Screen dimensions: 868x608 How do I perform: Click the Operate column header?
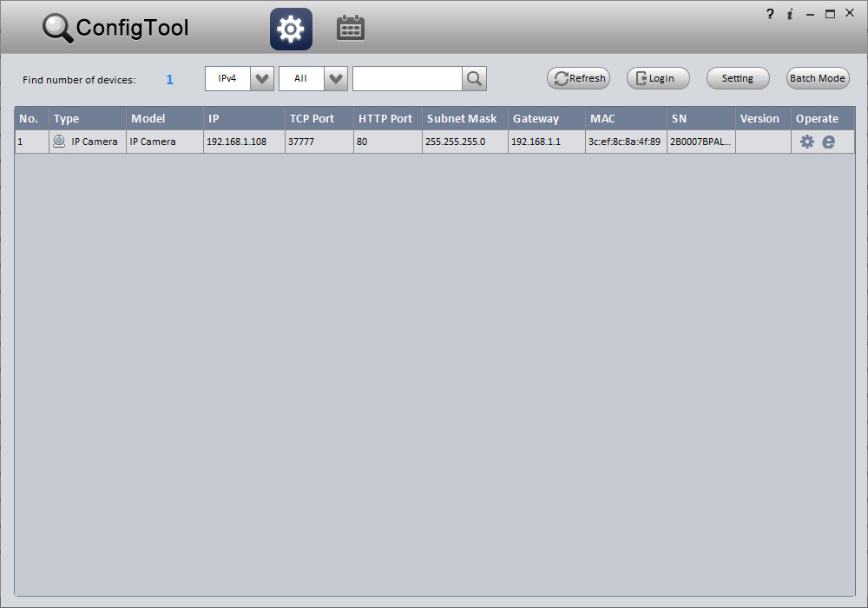pos(823,118)
